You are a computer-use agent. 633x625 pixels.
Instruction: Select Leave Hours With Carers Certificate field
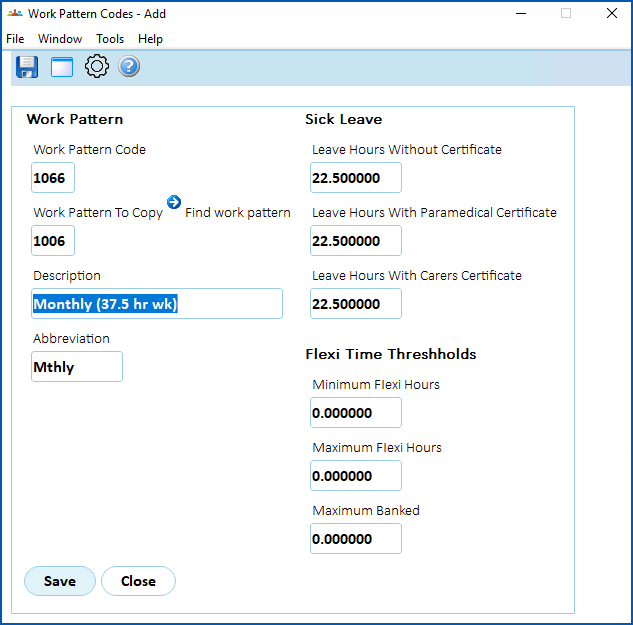click(356, 304)
